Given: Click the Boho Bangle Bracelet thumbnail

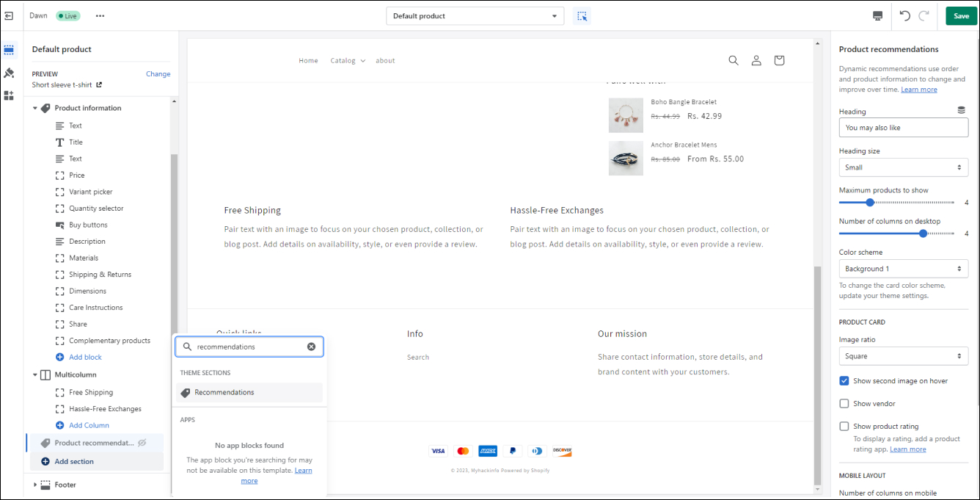Looking at the screenshot, I should click(x=626, y=115).
